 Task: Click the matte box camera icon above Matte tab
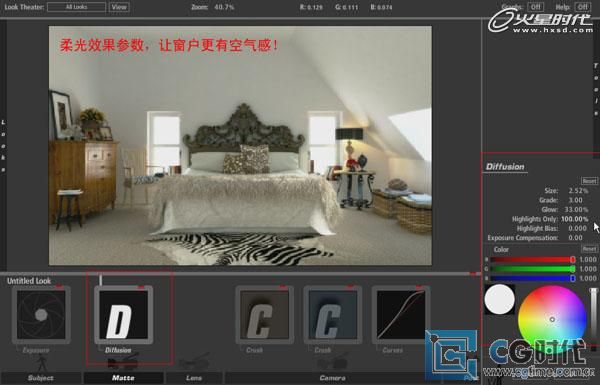123,362
